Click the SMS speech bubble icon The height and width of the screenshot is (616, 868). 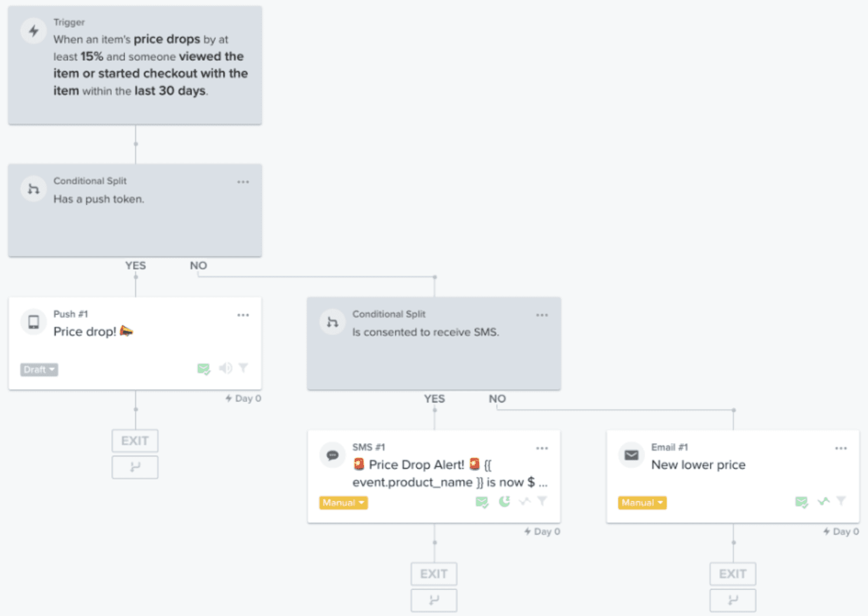pos(332,455)
